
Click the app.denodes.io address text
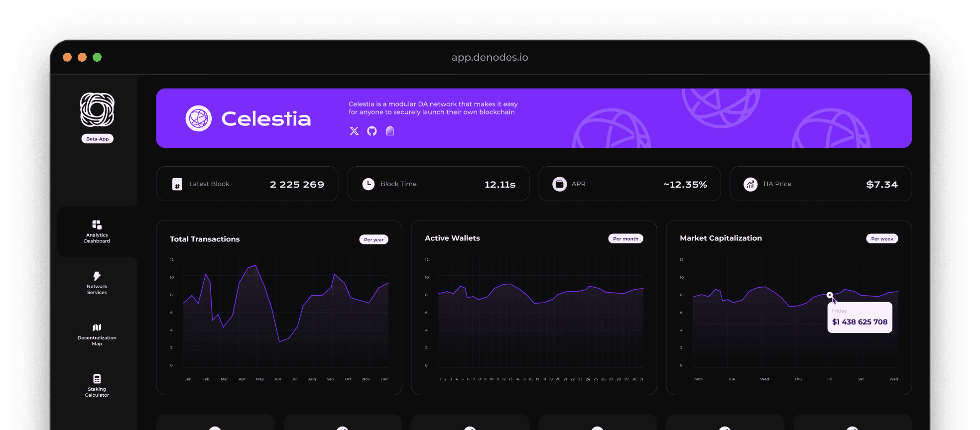(490, 57)
